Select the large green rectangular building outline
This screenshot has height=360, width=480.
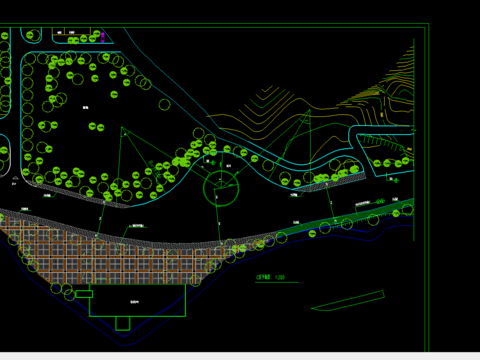coord(137,300)
